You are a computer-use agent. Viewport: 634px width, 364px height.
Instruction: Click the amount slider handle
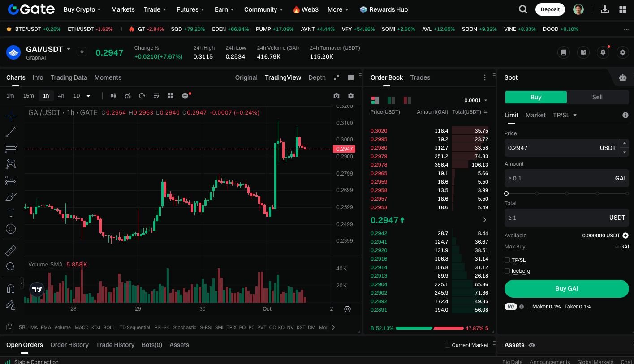click(x=506, y=193)
